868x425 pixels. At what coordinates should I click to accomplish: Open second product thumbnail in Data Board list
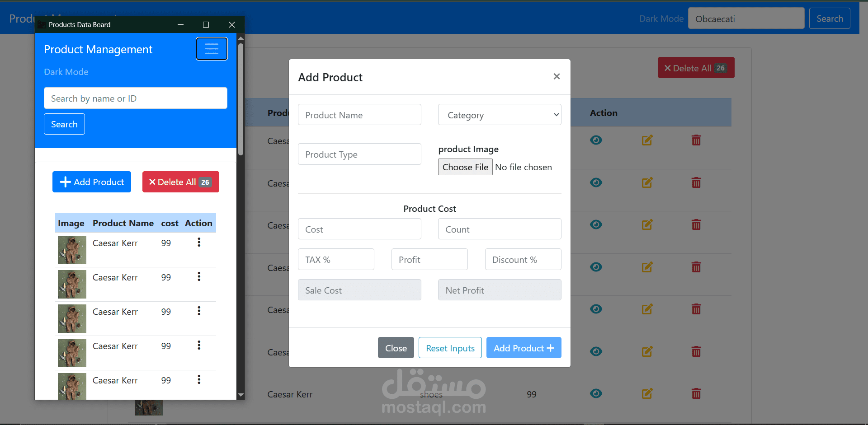tap(72, 284)
